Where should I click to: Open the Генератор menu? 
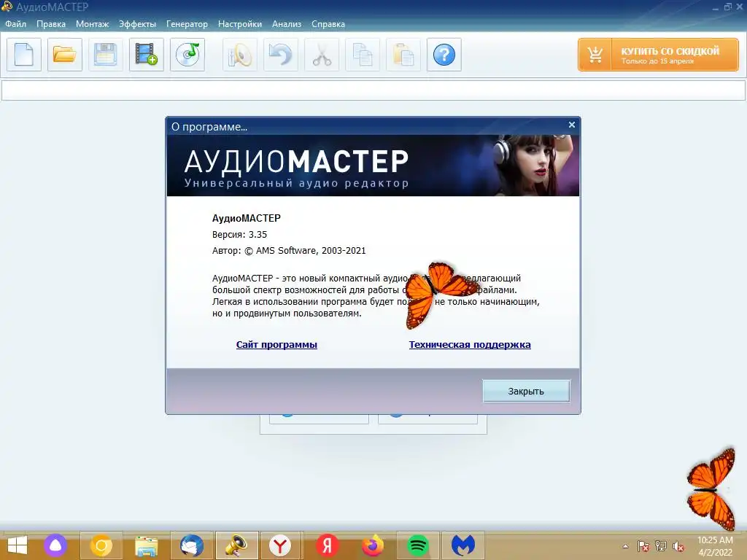click(187, 24)
